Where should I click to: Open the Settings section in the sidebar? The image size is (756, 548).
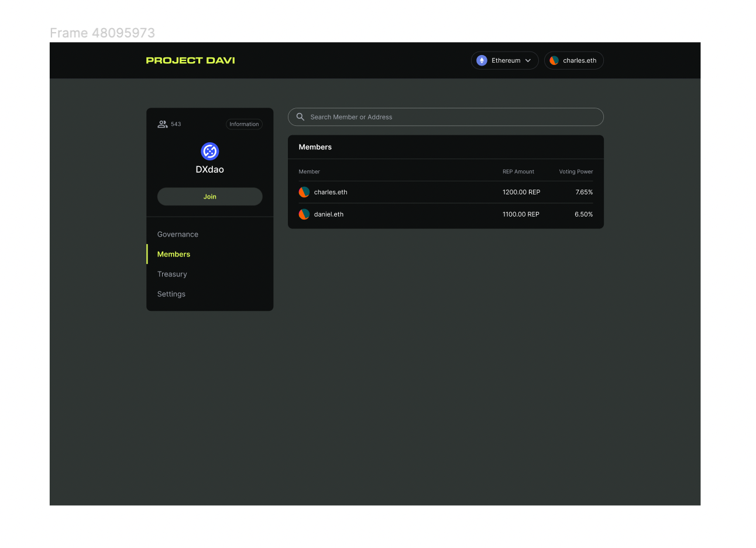click(171, 294)
